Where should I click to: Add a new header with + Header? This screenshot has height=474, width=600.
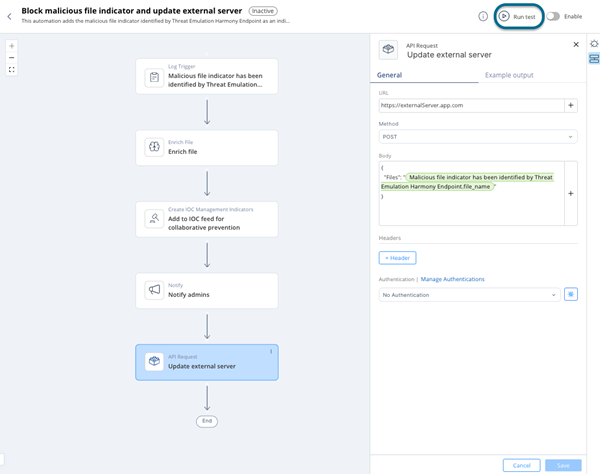pyautogui.click(x=397, y=258)
